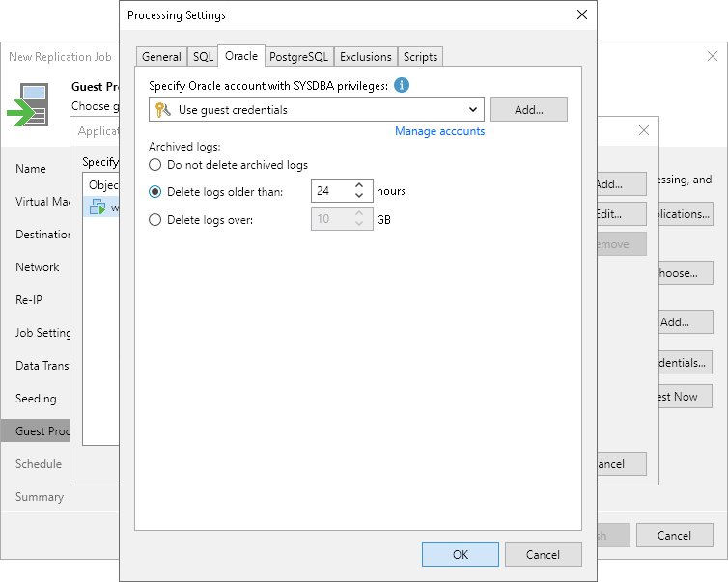
Task: Go to the Schedule wizard step
Action: click(x=38, y=463)
